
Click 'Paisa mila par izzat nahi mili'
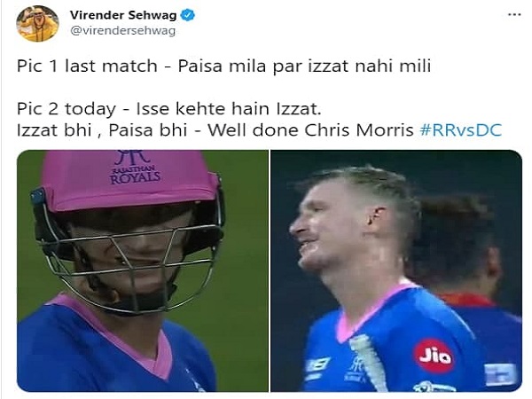pyautogui.click(x=304, y=66)
